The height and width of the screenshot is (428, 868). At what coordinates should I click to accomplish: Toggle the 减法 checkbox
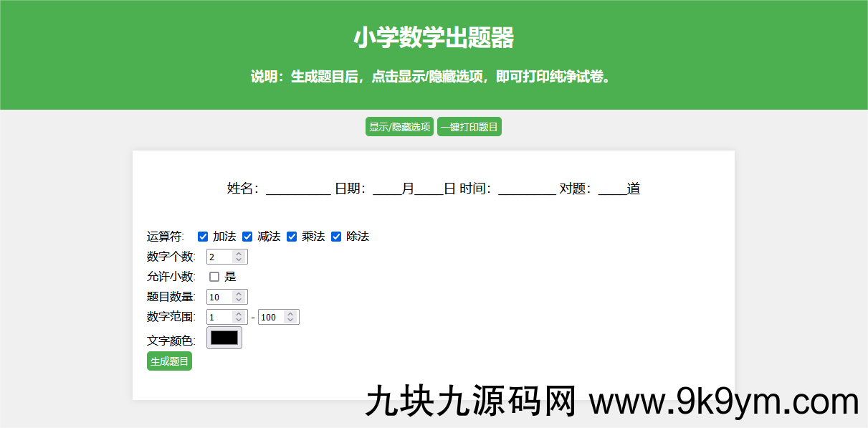point(247,237)
